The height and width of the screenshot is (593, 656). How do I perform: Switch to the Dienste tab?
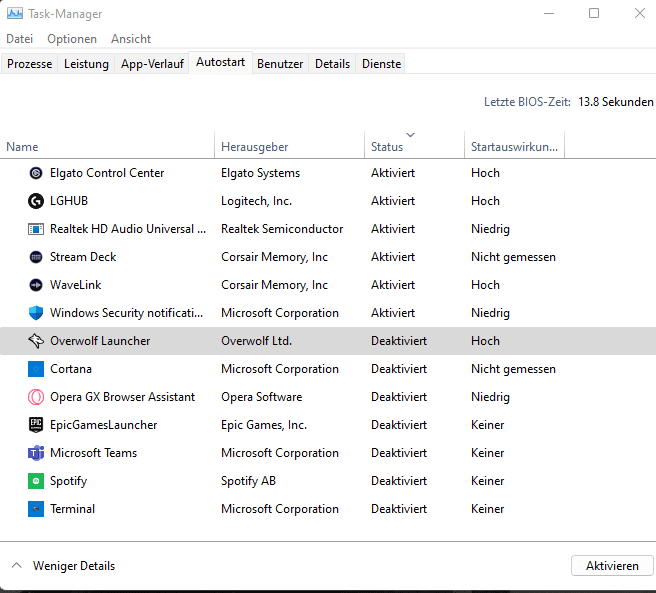point(381,64)
